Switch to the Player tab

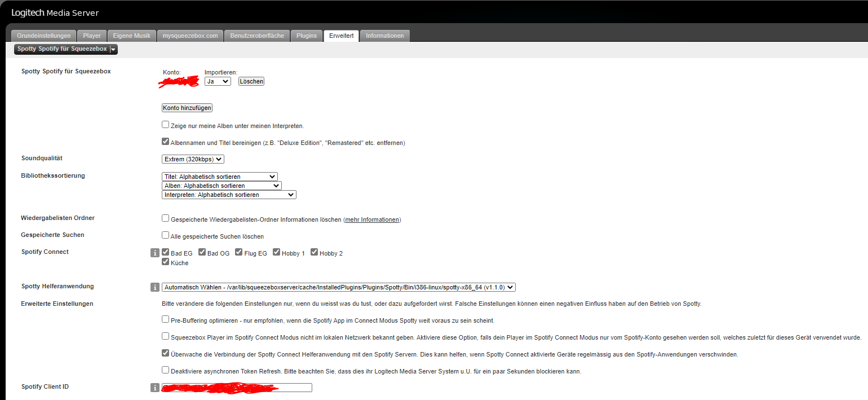coord(92,36)
